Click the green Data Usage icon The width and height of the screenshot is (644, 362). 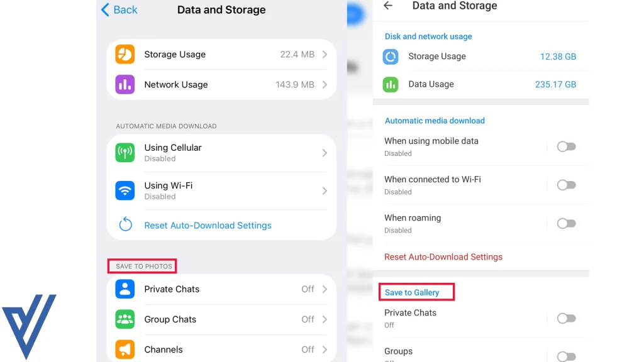391,85
